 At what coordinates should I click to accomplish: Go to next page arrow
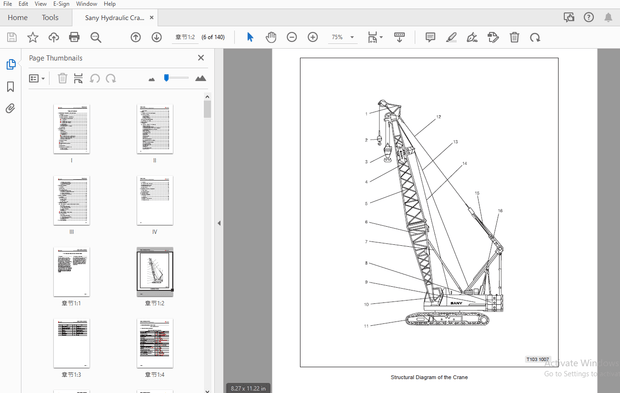point(157,37)
